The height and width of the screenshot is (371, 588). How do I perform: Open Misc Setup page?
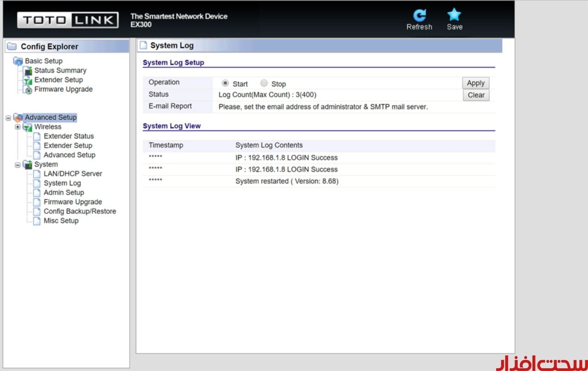coord(61,221)
